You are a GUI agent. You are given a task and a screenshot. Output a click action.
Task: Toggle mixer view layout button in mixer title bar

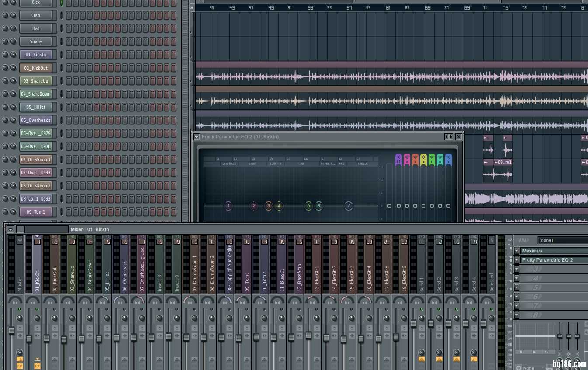(21, 229)
